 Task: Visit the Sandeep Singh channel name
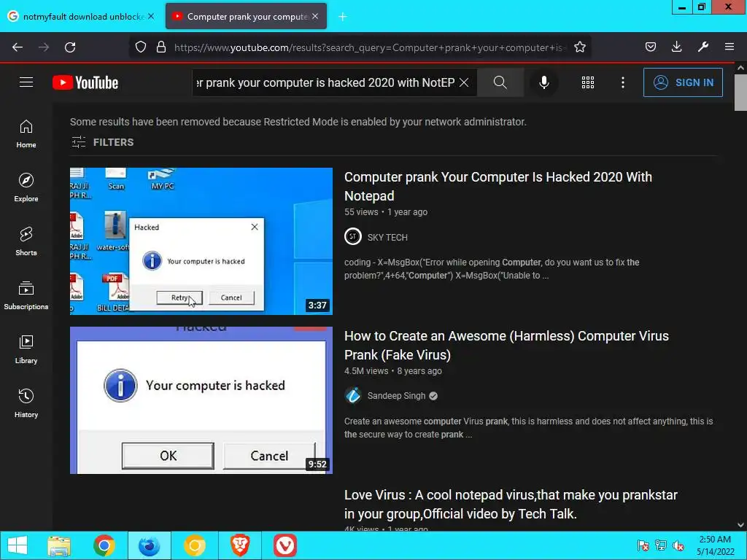point(396,396)
